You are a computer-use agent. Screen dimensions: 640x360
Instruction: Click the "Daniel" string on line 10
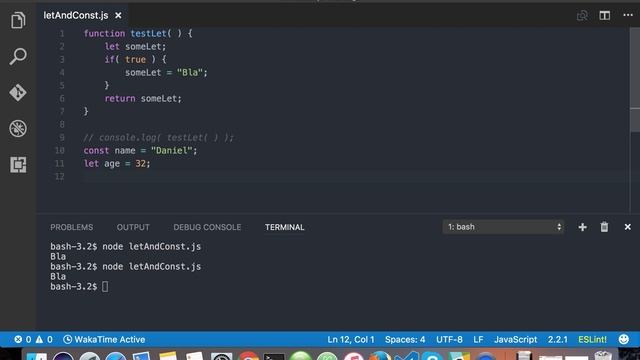click(171, 151)
